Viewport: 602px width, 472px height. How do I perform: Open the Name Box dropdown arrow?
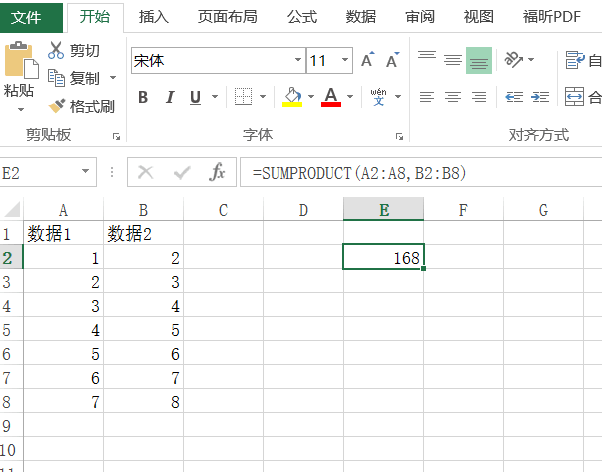[87, 173]
